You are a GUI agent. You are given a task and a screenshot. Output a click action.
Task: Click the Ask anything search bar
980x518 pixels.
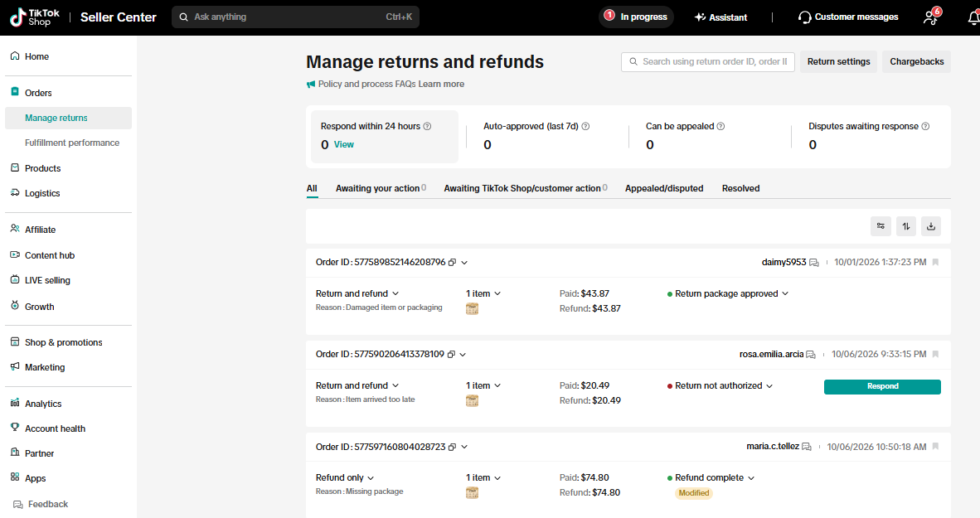(x=295, y=17)
